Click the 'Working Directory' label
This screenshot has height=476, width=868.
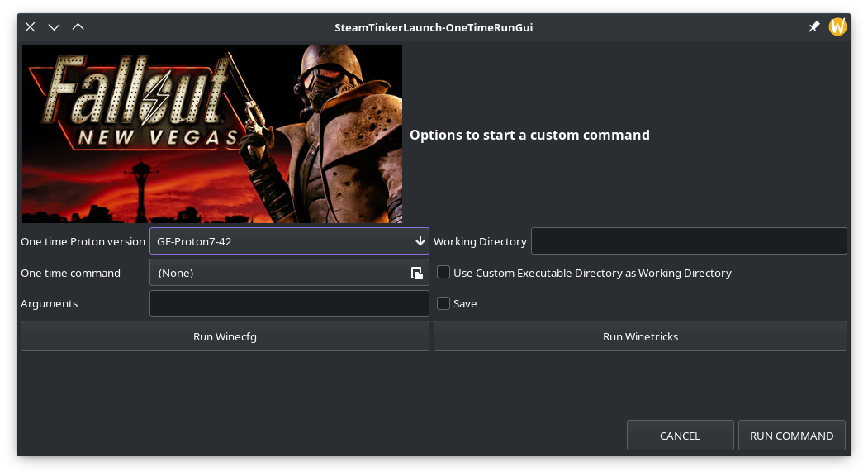[480, 241]
